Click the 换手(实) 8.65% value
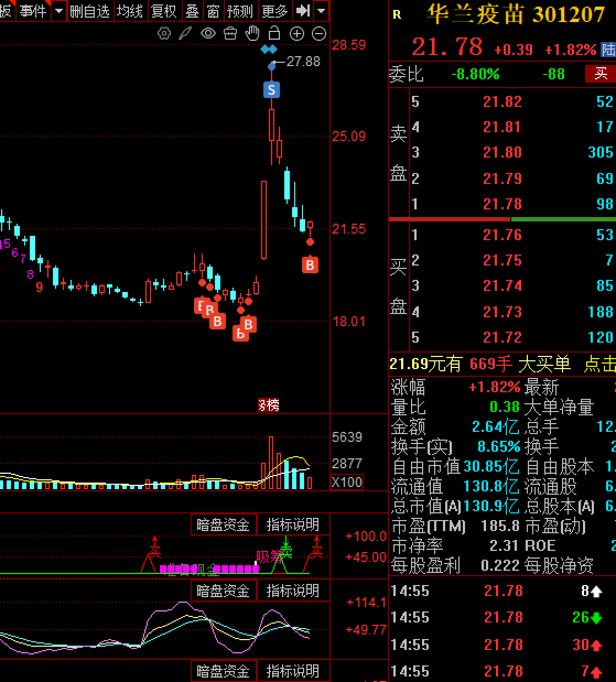616x682 pixels. point(499,446)
